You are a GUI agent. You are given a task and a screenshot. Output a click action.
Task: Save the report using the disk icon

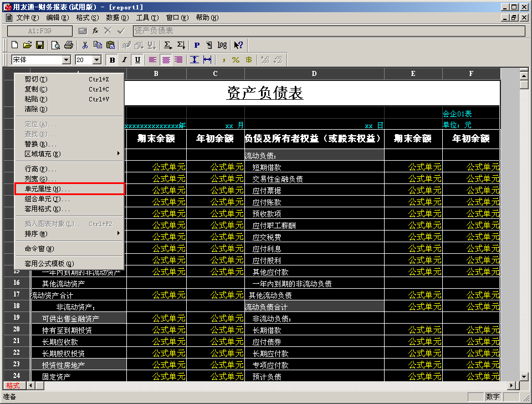(x=40, y=45)
